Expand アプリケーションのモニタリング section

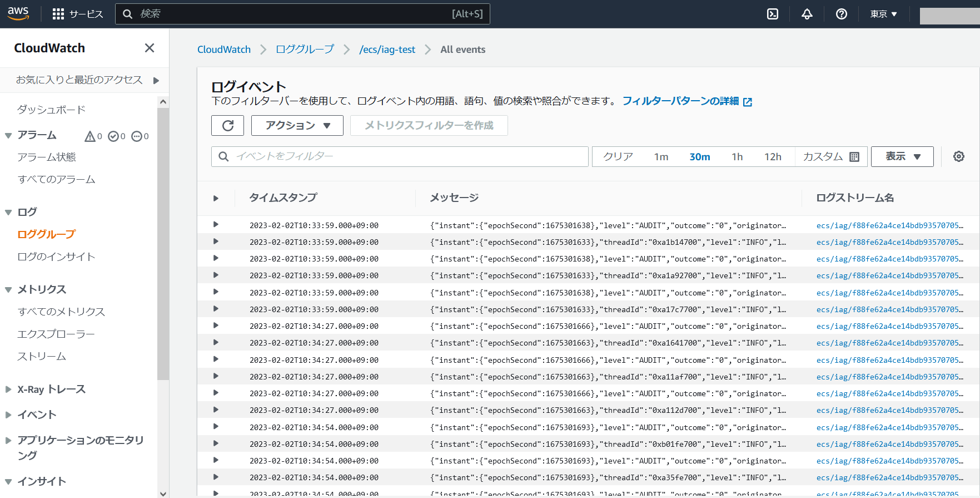click(8, 440)
